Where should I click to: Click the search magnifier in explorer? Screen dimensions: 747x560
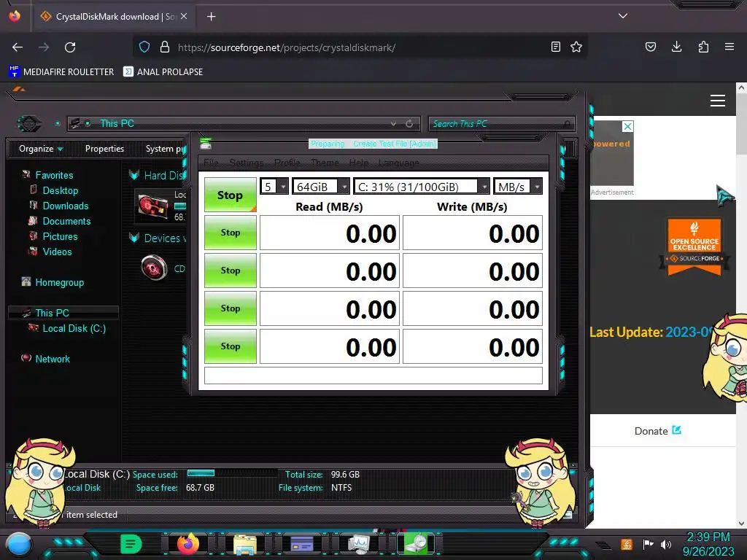coord(567,124)
